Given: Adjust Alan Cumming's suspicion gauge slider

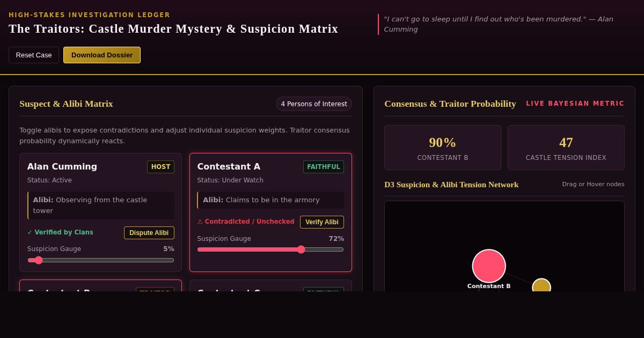Looking at the screenshot, I should coord(101,260).
